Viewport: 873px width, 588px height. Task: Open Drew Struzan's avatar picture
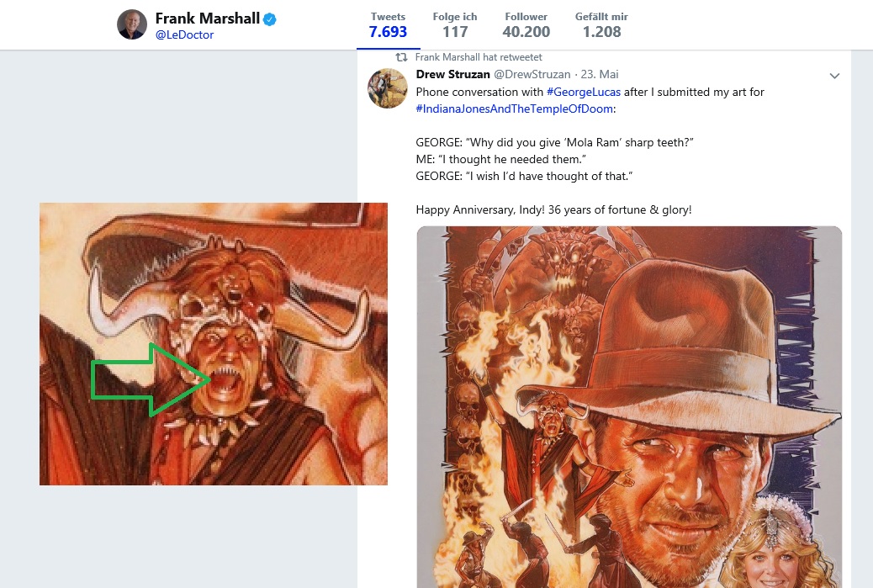point(388,87)
